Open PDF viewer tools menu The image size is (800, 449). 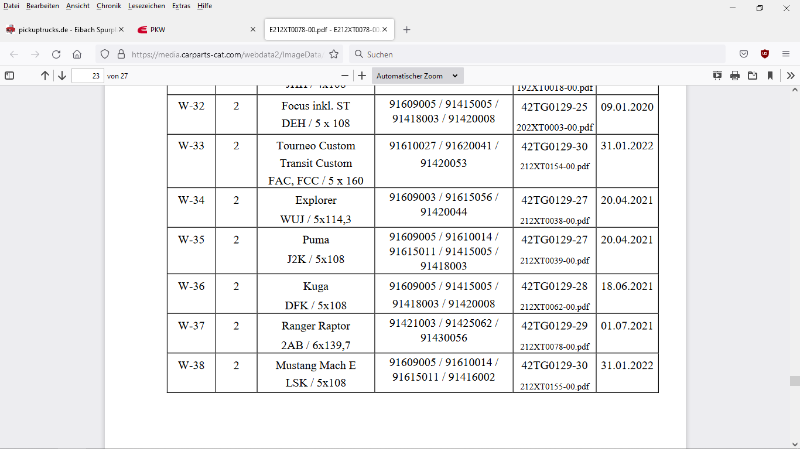(790, 76)
